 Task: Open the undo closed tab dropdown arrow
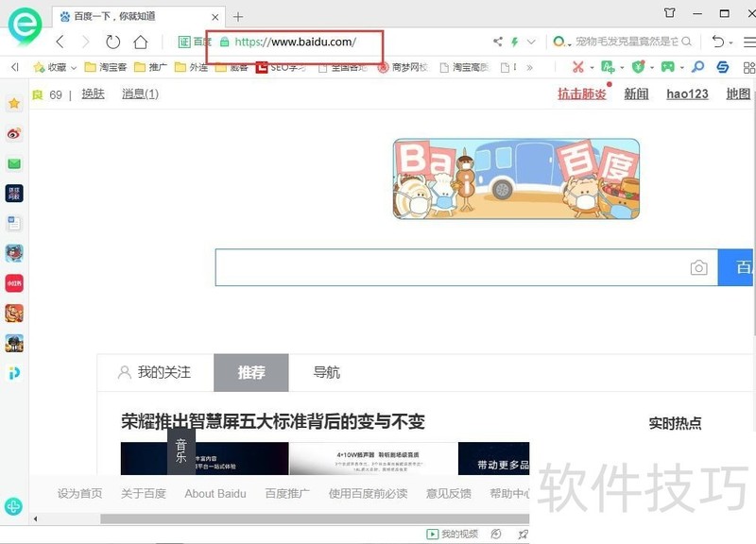pos(730,42)
